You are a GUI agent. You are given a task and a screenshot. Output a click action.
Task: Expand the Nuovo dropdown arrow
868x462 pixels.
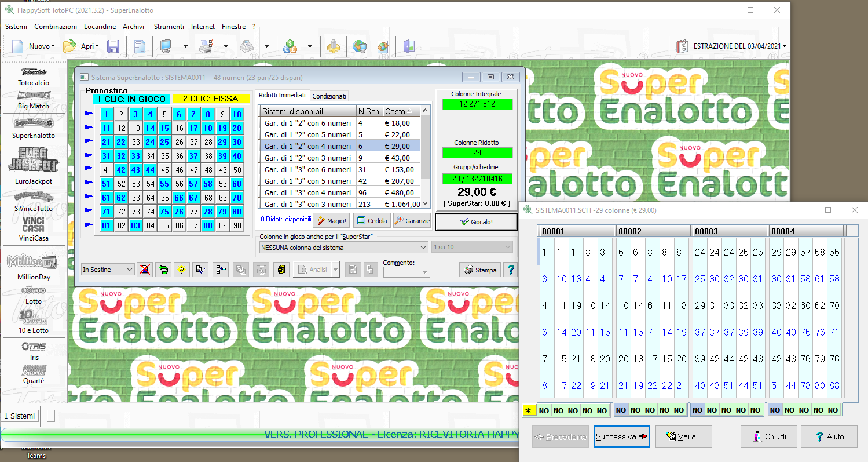click(53, 46)
